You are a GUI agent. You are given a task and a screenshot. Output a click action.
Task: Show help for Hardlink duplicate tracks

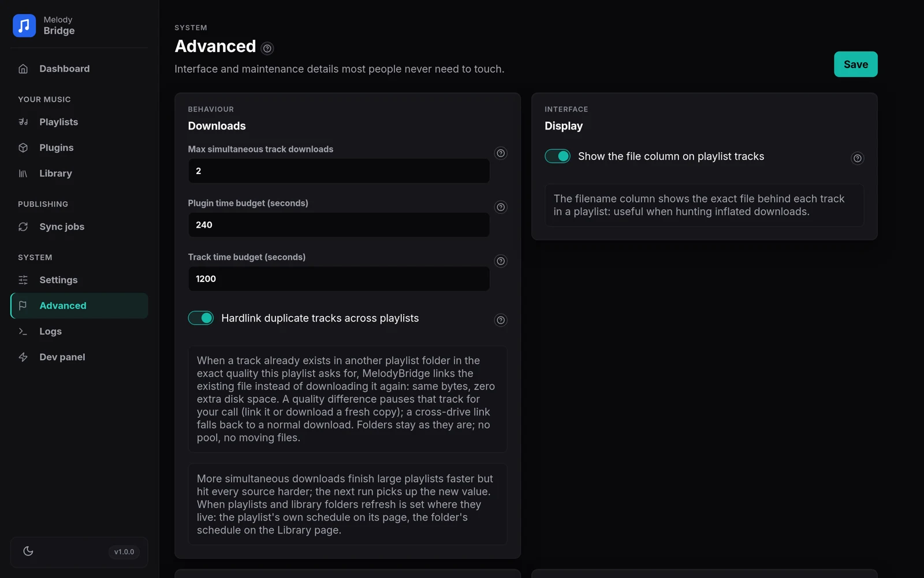point(501,320)
